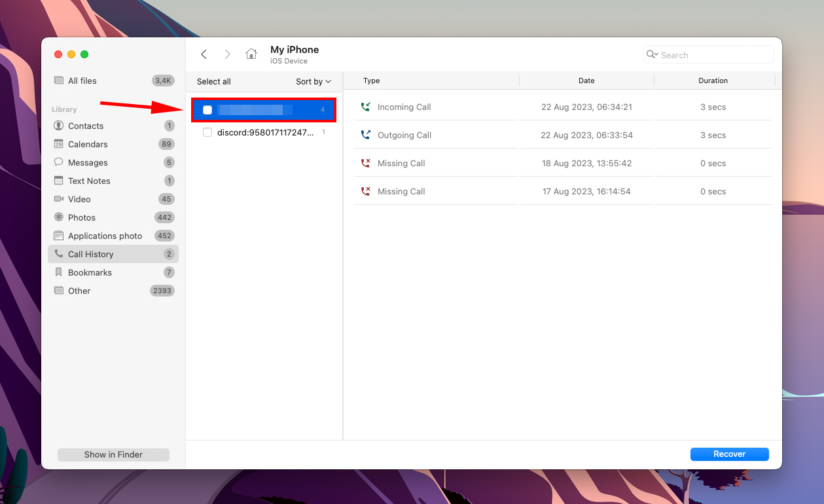Click missed call icon for 18 Aug
This screenshot has height=504, width=824.
[365, 163]
